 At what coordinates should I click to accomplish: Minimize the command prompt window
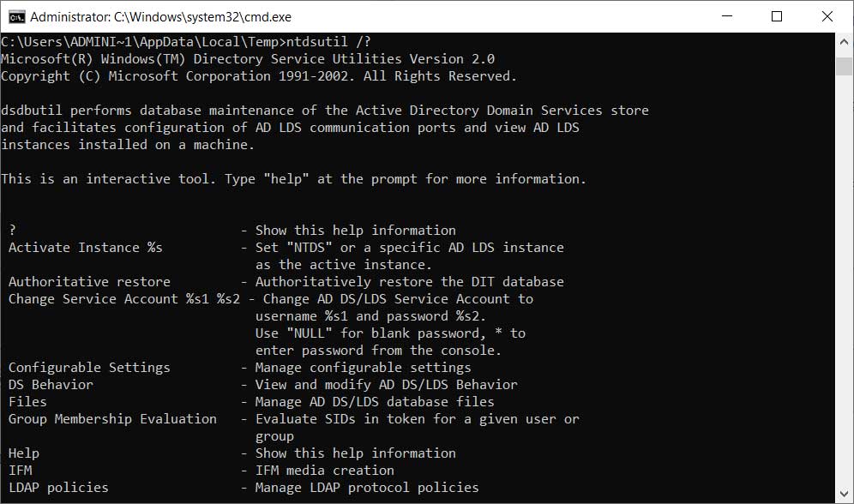(x=726, y=16)
